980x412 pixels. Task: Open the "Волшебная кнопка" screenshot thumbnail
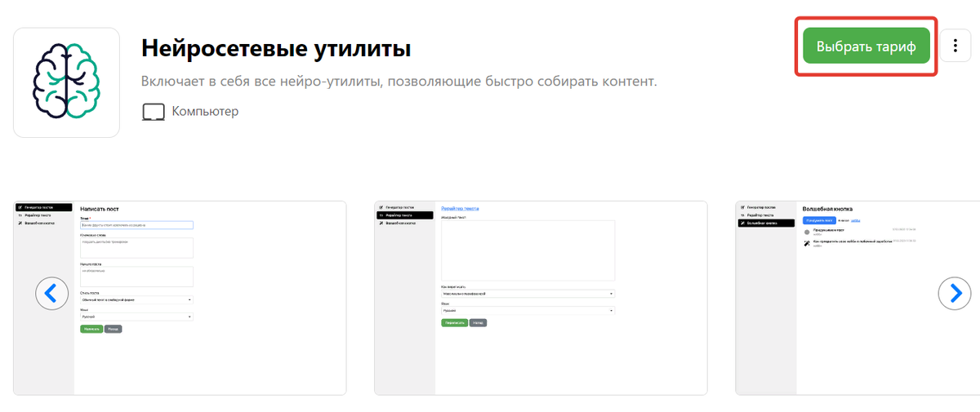coord(857,298)
